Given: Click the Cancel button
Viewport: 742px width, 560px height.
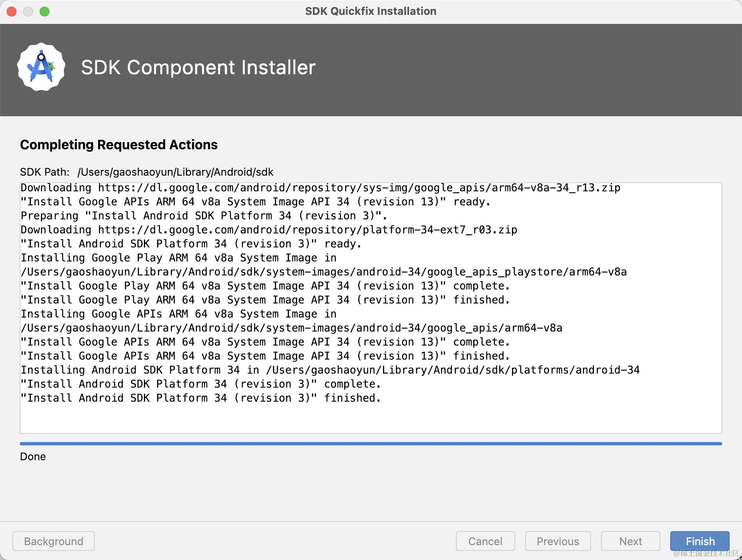Looking at the screenshot, I should (x=486, y=541).
